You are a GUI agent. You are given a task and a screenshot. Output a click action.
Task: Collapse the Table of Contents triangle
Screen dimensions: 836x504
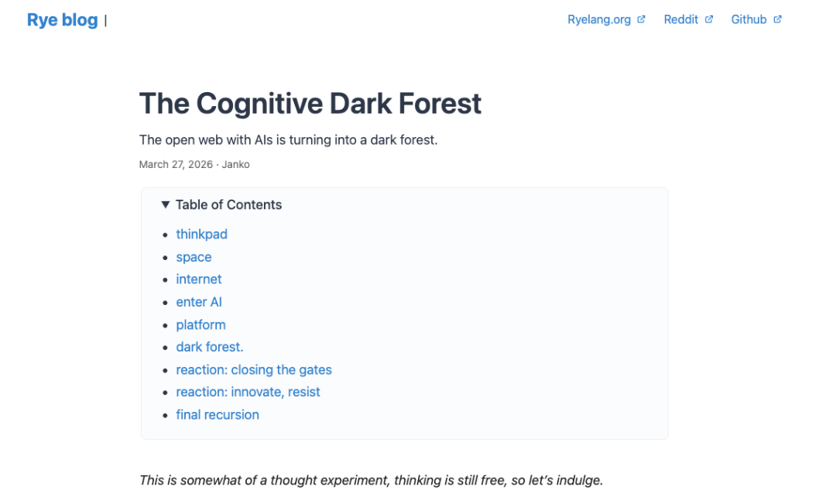[166, 205]
